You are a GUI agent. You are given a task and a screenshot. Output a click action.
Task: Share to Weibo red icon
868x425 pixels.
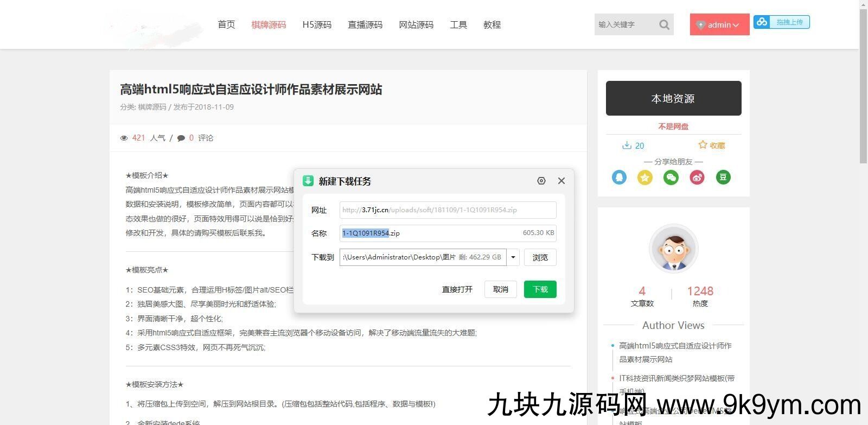[x=697, y=177]
